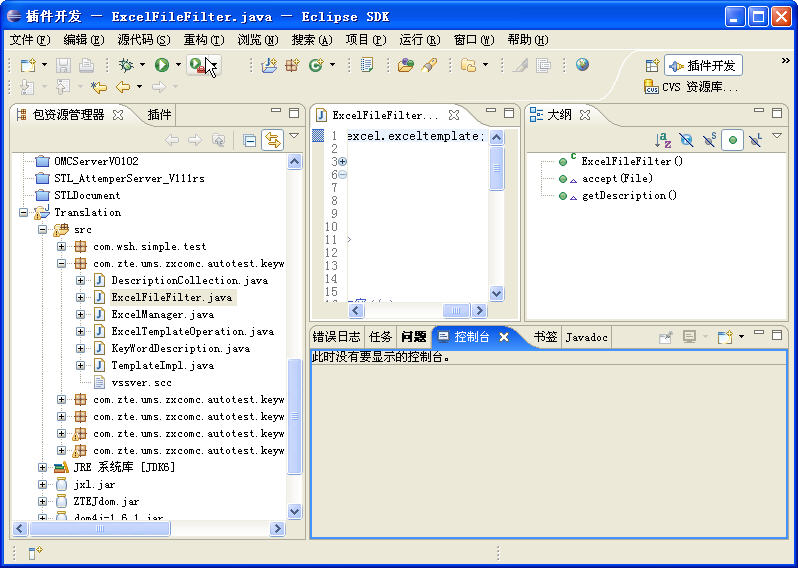Show hidden toolbar items with >> chevron
Viewport: 798px width, 568px height.
click(785, 61)
